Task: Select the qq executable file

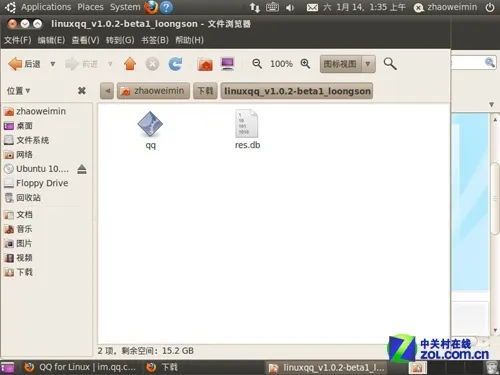Action: point(150,130)
